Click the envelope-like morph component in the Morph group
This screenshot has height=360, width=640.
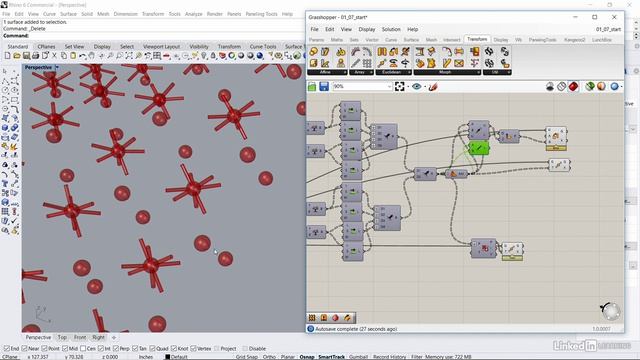[x=459, y=63]
